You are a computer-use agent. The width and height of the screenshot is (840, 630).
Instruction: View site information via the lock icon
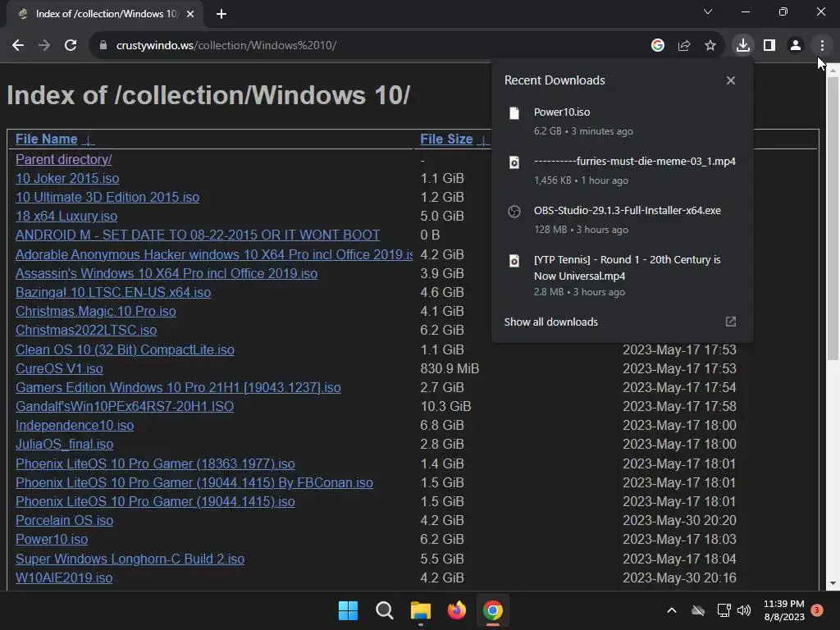[x=103, y=46]
